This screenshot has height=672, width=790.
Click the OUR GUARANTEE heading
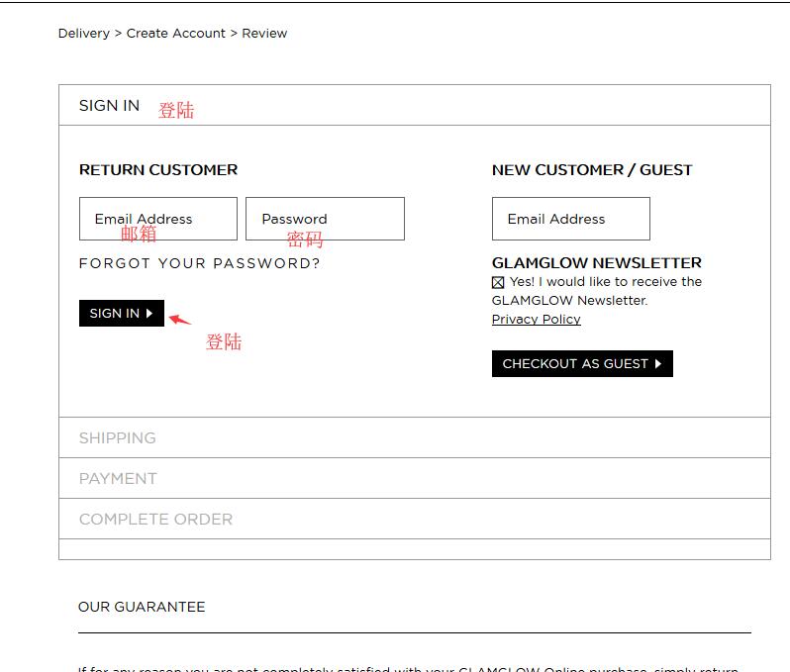[x=142, y=608]
